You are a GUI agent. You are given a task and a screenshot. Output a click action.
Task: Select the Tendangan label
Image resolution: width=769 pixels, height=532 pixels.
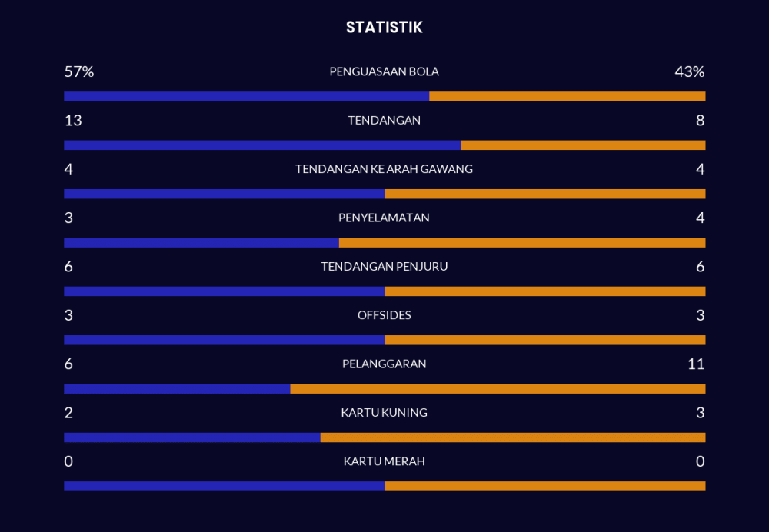point(384,121)
